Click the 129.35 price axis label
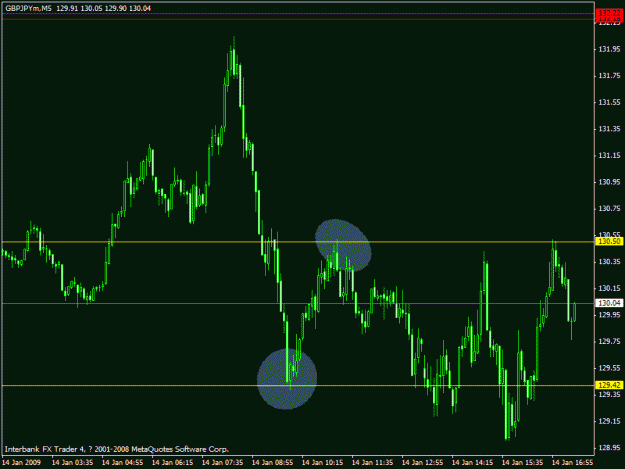 pyautogui.click(x=609, y=394)
